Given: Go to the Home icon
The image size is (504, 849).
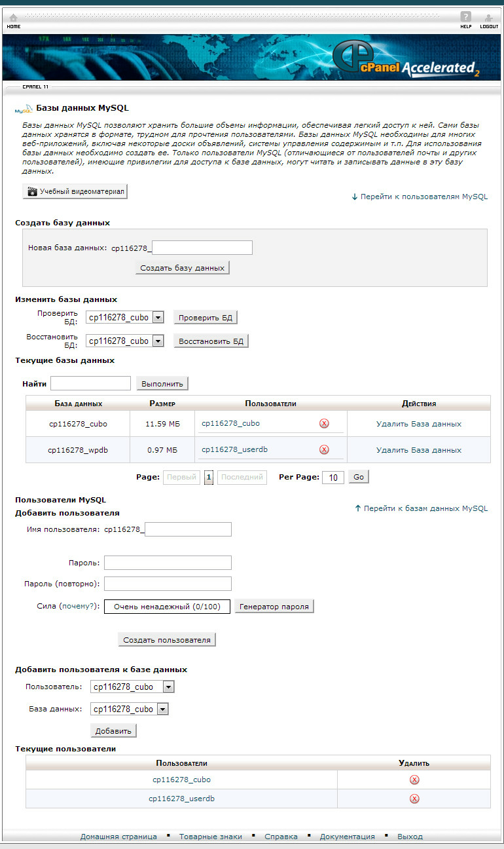Looking at the screenshot, I should [x=13, y=21].
